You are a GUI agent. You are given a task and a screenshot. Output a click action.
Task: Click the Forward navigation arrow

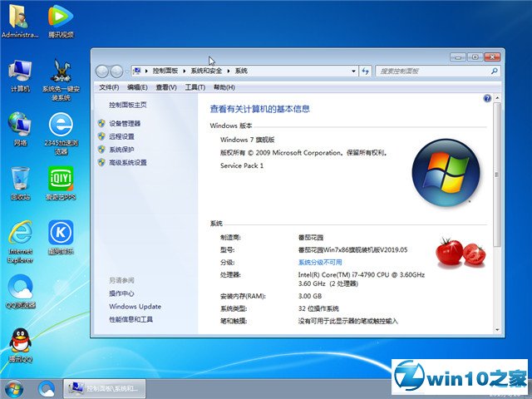click(116, 71)
